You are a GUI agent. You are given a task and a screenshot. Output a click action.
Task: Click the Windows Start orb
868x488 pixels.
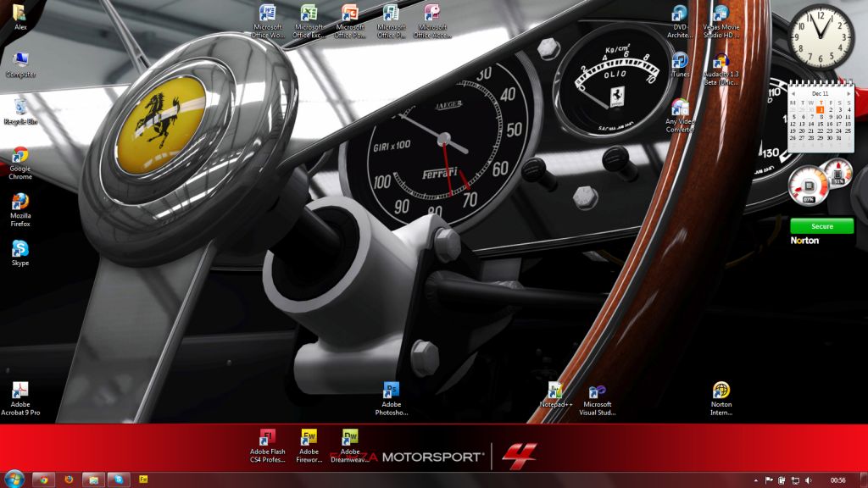[x=14, y=480]
